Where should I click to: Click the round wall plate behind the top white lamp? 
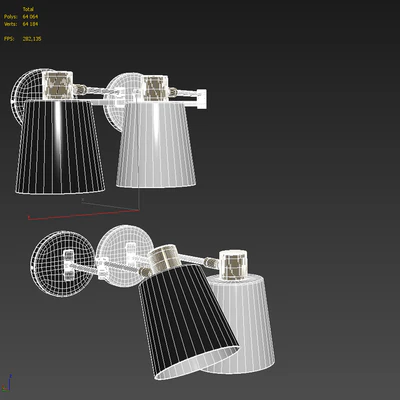(x=122, y=100)
